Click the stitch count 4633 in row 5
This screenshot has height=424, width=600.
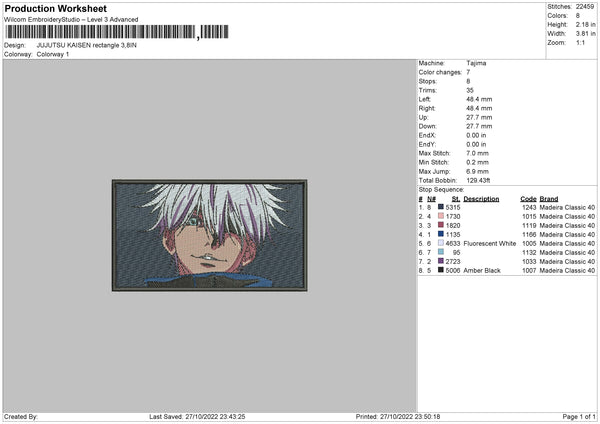coord(453,243)
